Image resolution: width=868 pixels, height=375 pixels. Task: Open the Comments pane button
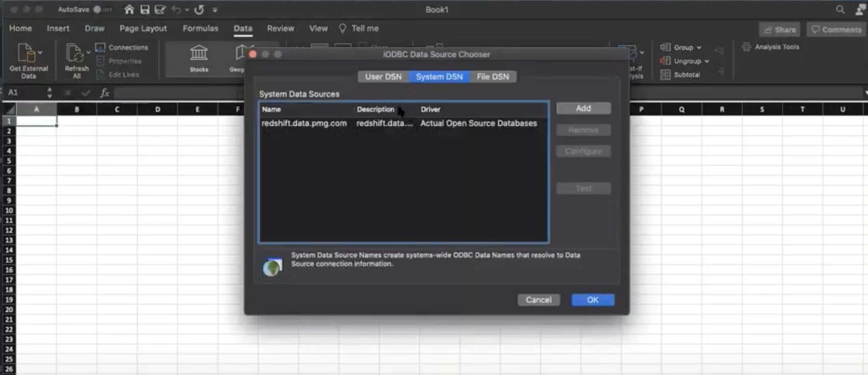[x=836, y=30]
